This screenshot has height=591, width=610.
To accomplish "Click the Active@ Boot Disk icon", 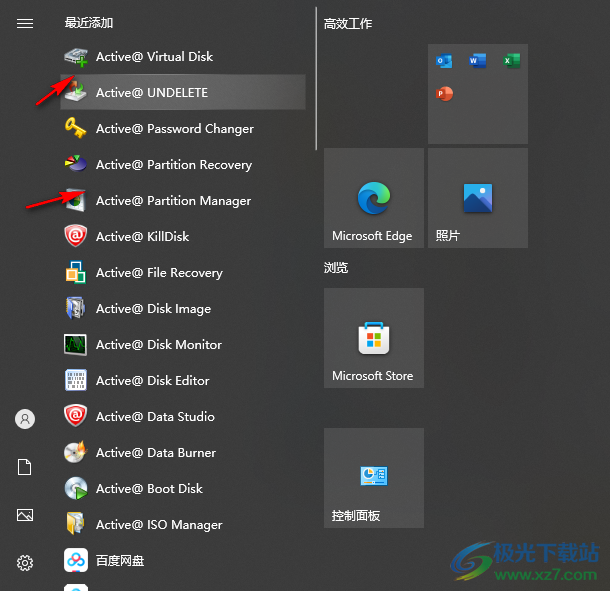I will 75,488.
